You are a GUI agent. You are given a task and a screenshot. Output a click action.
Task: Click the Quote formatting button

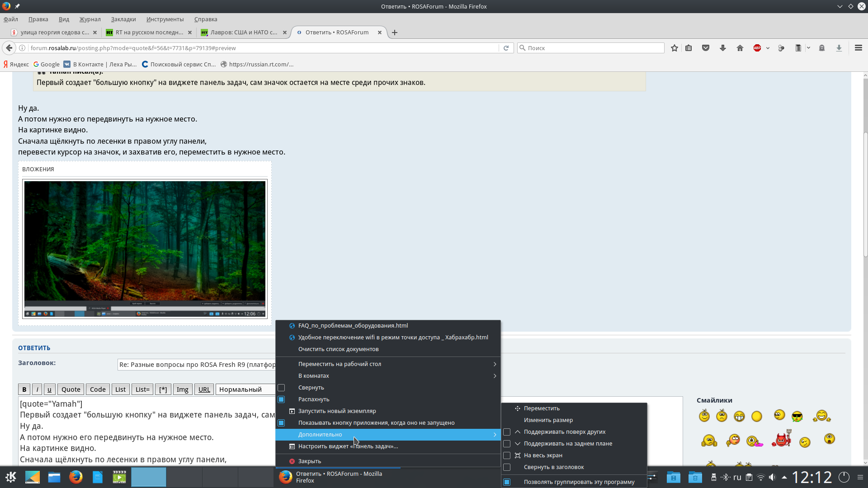pos(71,389)
